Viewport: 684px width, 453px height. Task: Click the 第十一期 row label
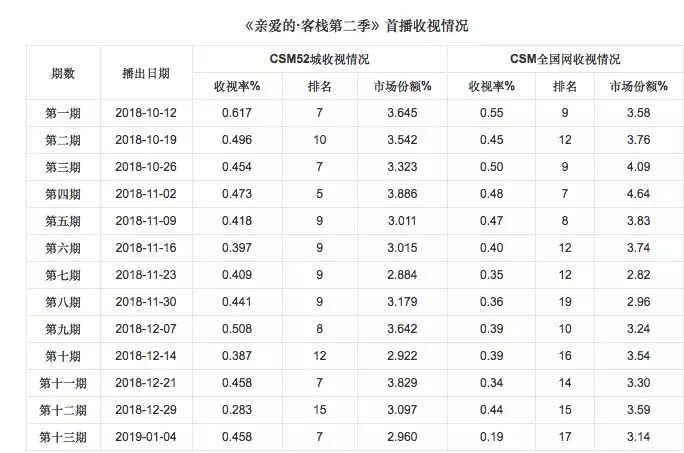(63, 384)
